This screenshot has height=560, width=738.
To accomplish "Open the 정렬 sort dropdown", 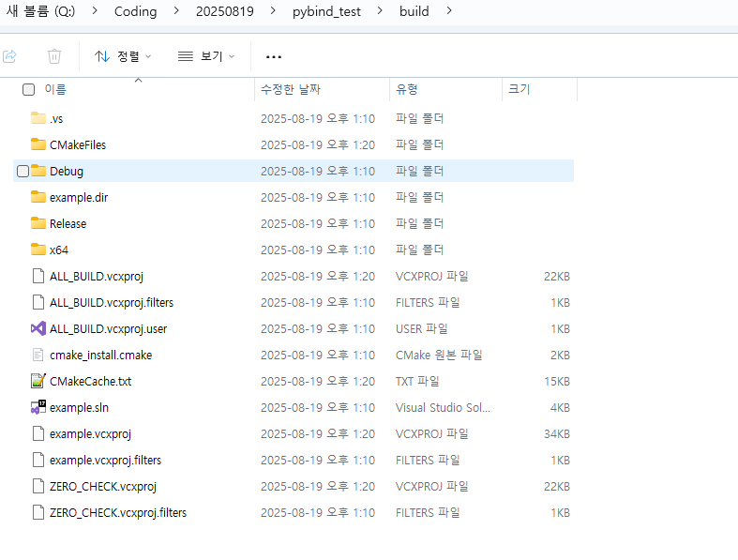I will click(123, 56).
